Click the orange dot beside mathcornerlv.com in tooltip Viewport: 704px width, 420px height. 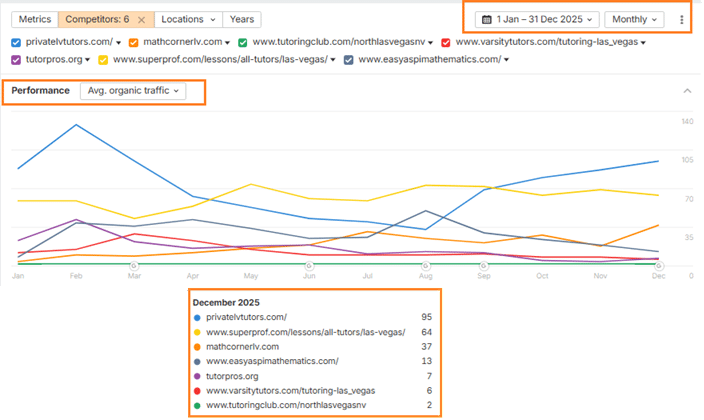coord(197,347)
